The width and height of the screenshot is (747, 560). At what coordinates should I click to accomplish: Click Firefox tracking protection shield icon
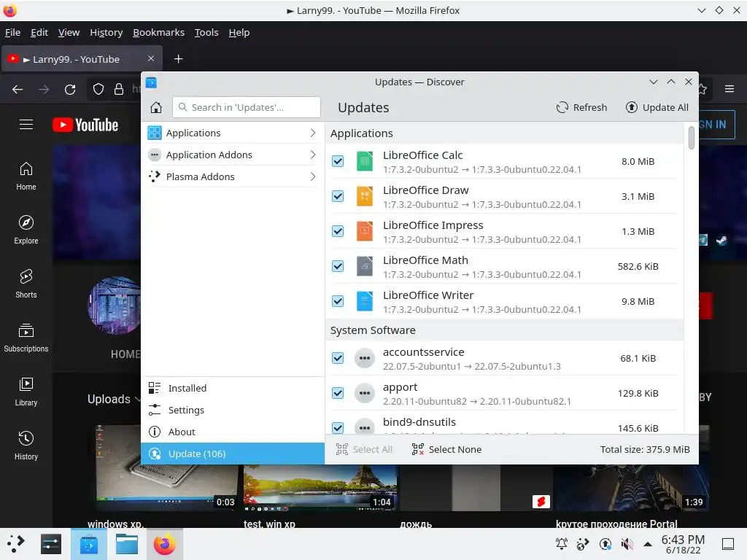click(x=98, y=90)
